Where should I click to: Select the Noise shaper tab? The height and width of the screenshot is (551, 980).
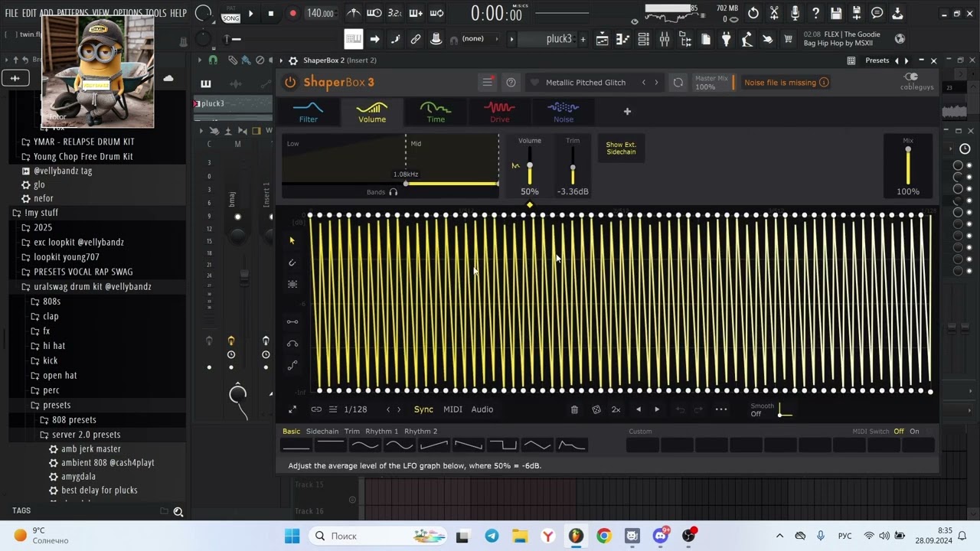[563, 112]
